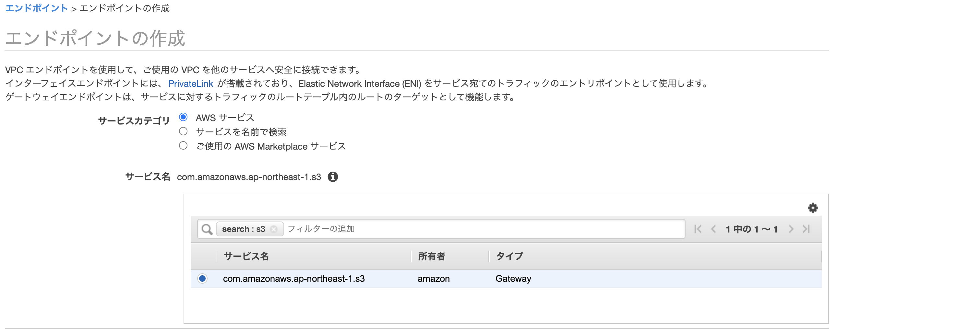The width and height of the screenshot is (980, 329).
Task: Select the s3 service row radio button
Action: [202, 278]
